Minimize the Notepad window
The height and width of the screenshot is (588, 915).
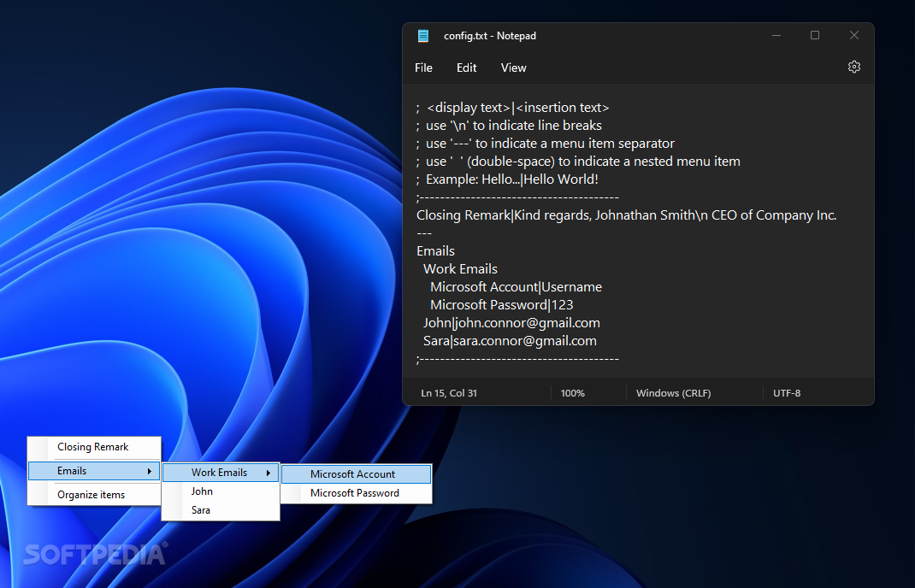[x=776, y=36]
